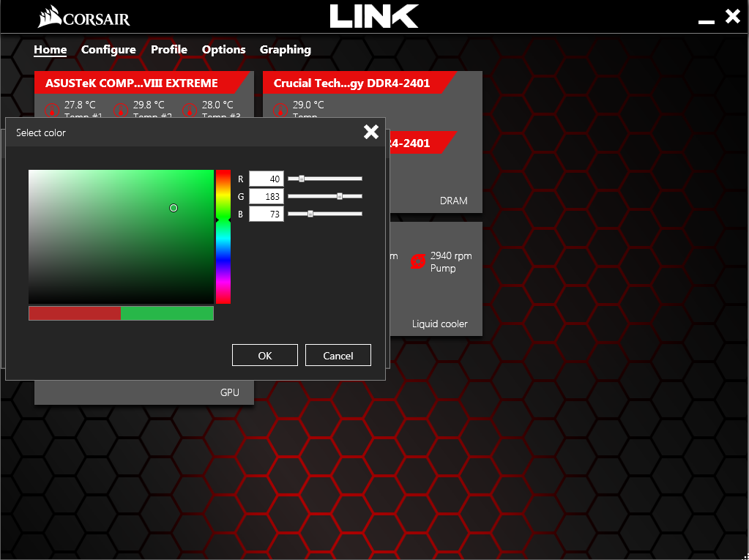
Task: Click the 27.8 °C temperature reading
Action: coord(80,105)
